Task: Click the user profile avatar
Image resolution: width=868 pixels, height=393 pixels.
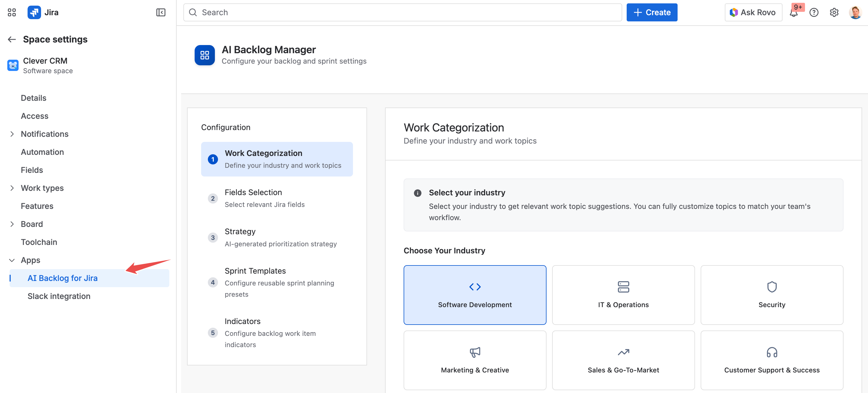Action: pyautogui.click(x=855, y=12)
